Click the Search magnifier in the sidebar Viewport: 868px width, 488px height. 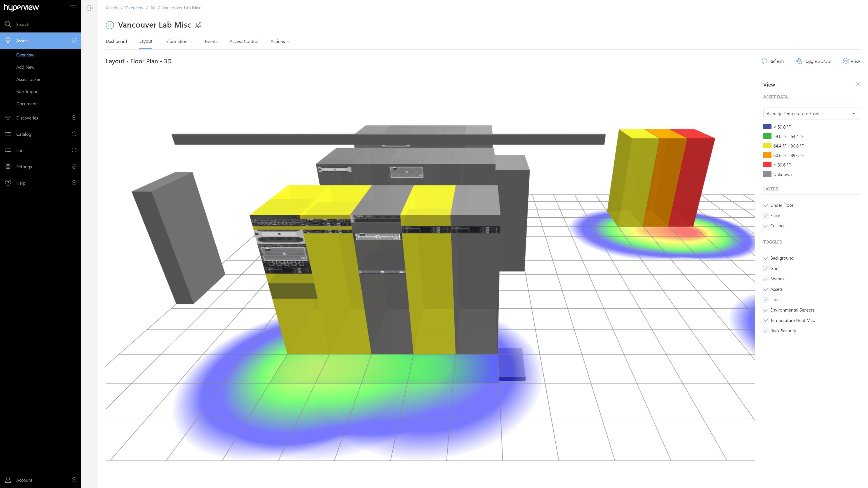8,24
